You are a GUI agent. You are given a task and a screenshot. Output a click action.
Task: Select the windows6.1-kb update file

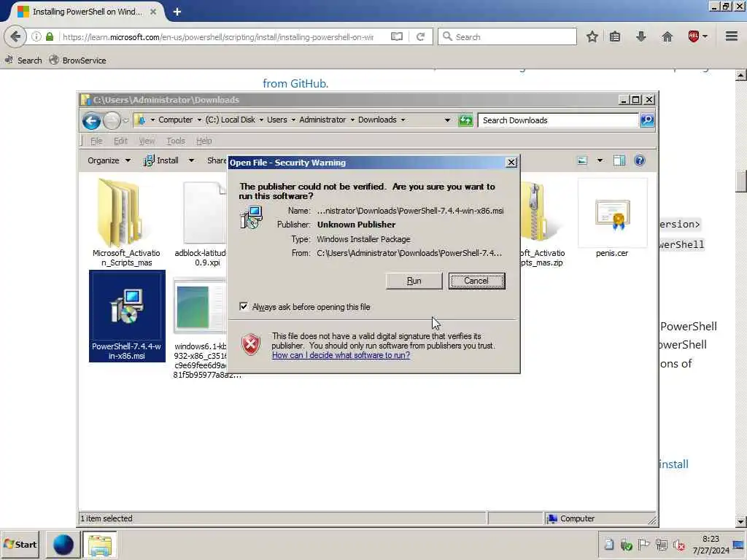[200, 329]
